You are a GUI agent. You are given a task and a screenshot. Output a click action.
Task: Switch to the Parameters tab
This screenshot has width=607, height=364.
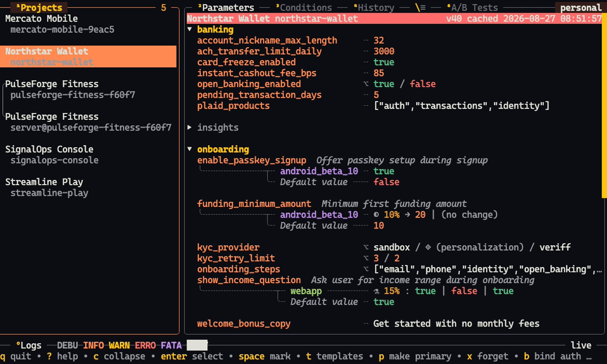pos(226,8)
